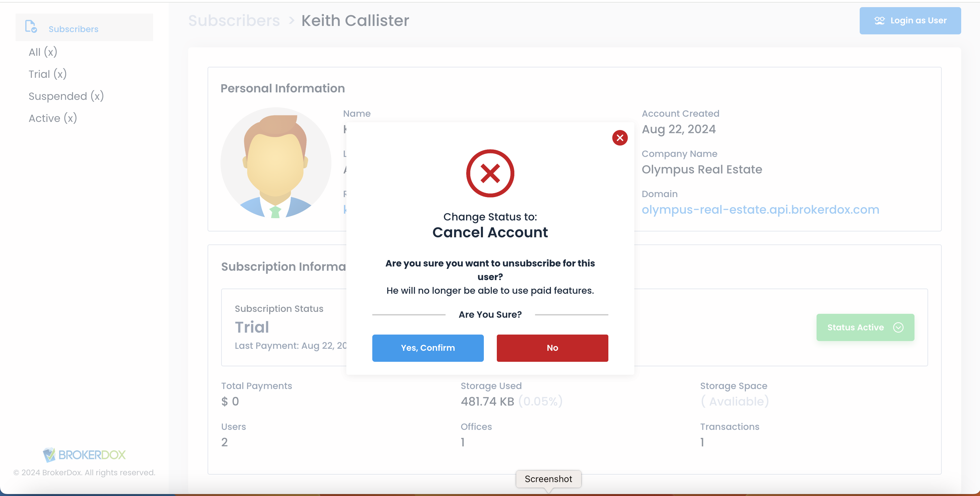Click the Personal Information heading
980x496 pixels.
click(x=282, y=88)
